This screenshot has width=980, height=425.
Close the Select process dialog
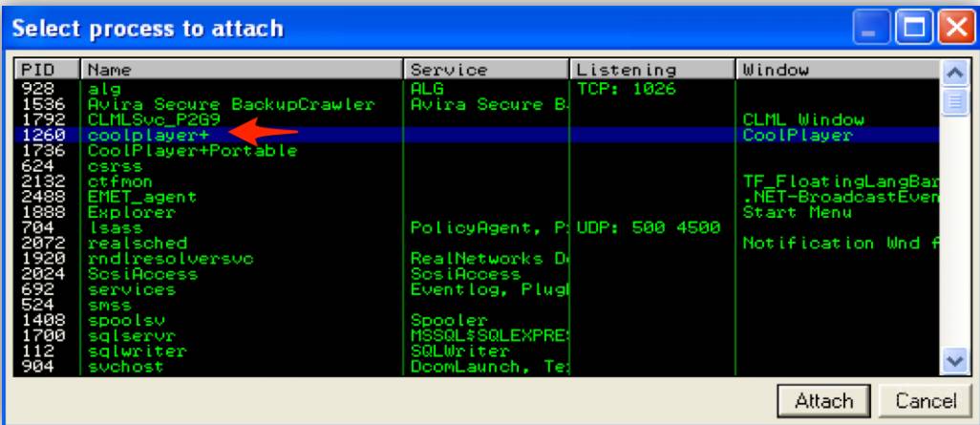(x=955, y=29)
